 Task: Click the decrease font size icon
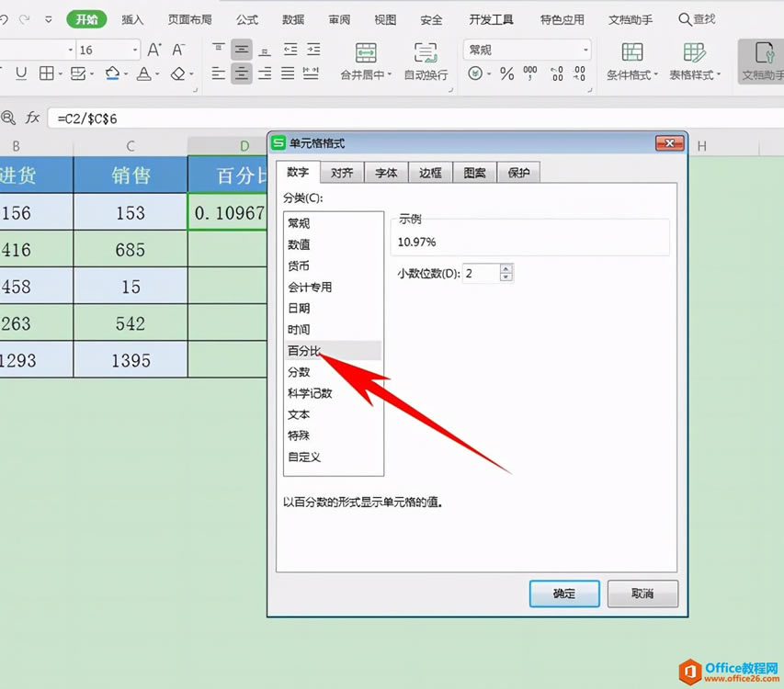(178, 50)
